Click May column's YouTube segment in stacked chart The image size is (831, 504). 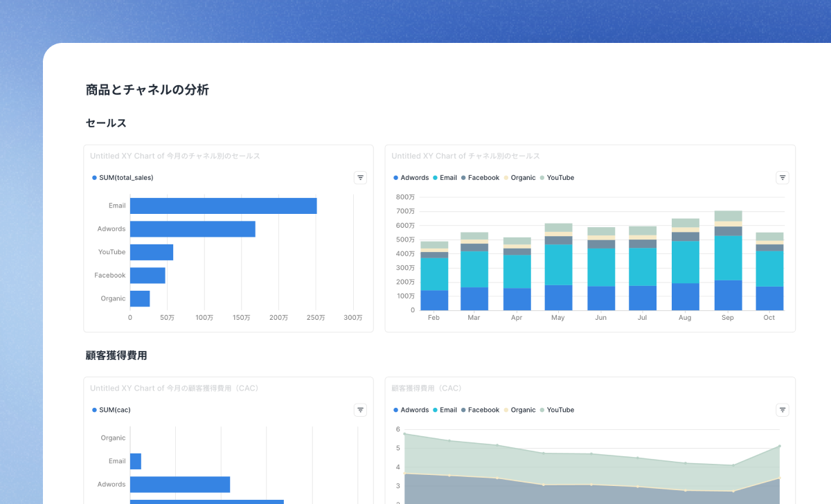[558, 228]
